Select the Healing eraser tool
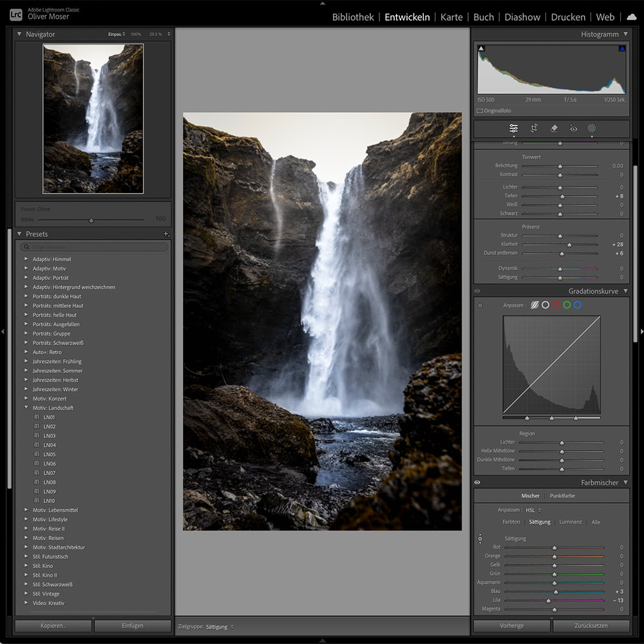This screenshot has height=644, width=644. [554, 129]
